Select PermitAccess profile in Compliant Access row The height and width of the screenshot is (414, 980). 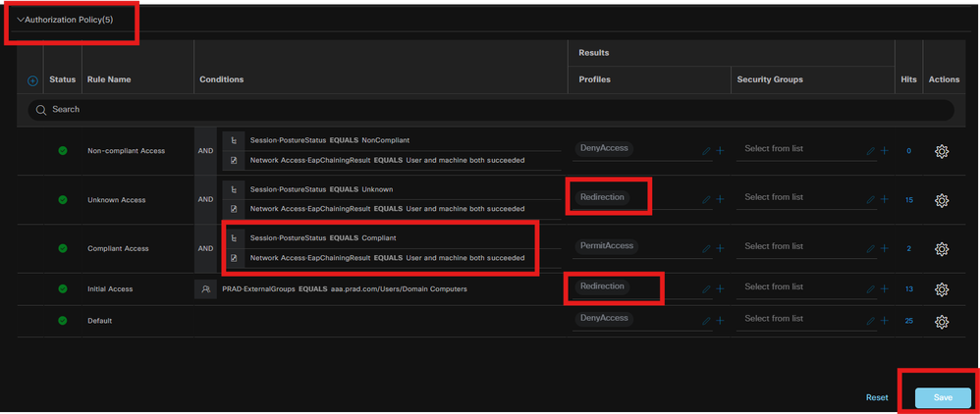tap(606, 245)
